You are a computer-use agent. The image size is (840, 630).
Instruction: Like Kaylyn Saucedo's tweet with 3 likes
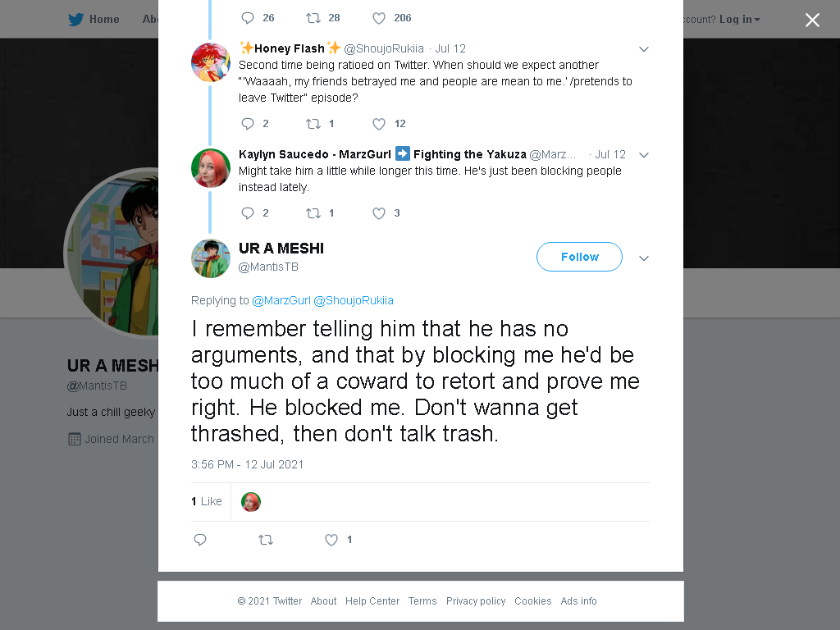379,213
